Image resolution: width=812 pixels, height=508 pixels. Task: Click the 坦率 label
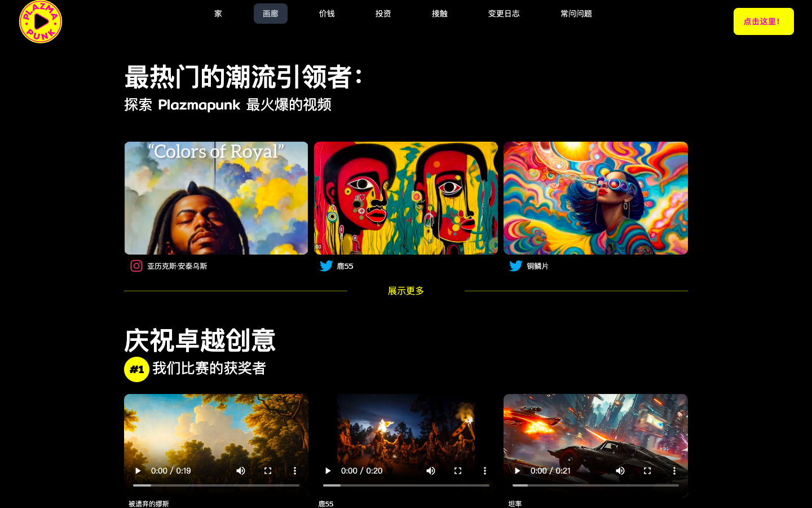click(515, 503)
